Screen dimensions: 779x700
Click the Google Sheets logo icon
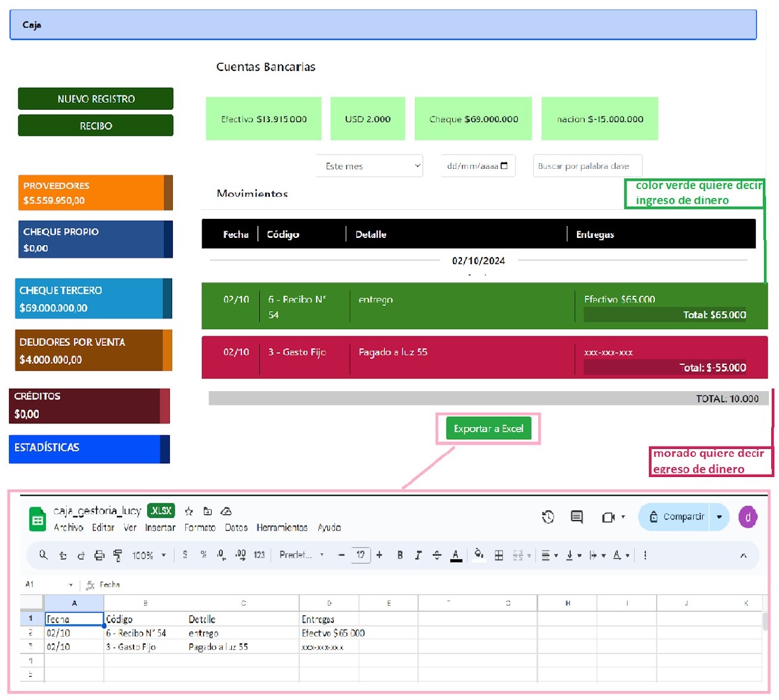pyautogui.click(x=38, y=519)
